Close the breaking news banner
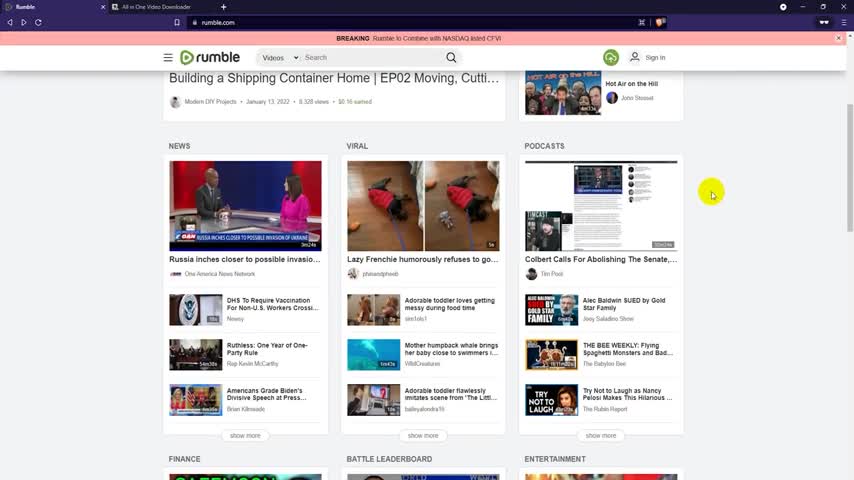This screenshot has width=854, height=480. [838, 38]
